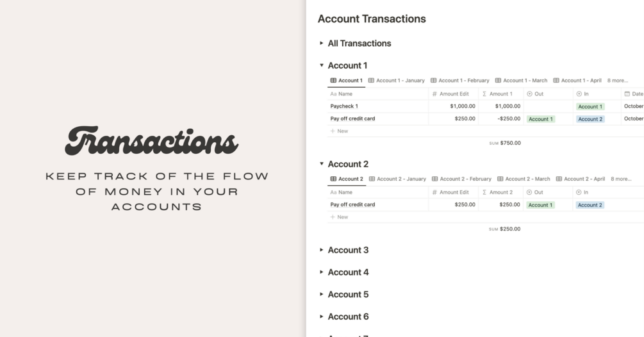The image size is (644, 337).
Task: Click the In relation icon in Account 1
Action: (x=579, y=94)
